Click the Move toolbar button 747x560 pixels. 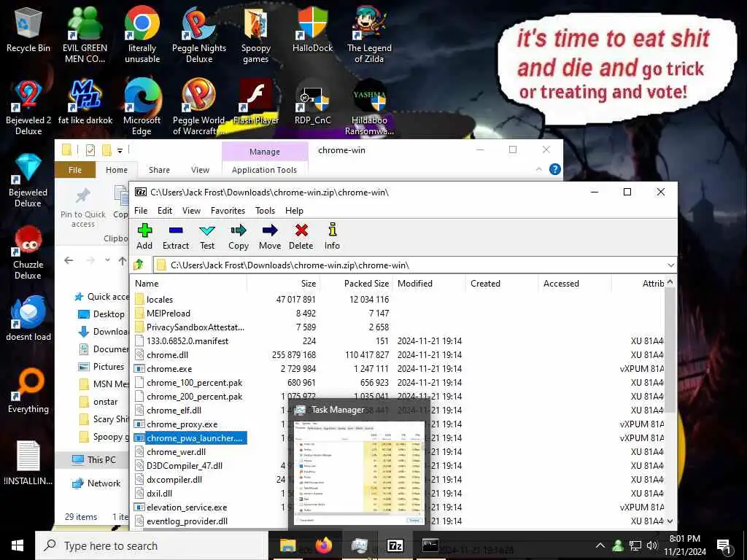point(270,237)
